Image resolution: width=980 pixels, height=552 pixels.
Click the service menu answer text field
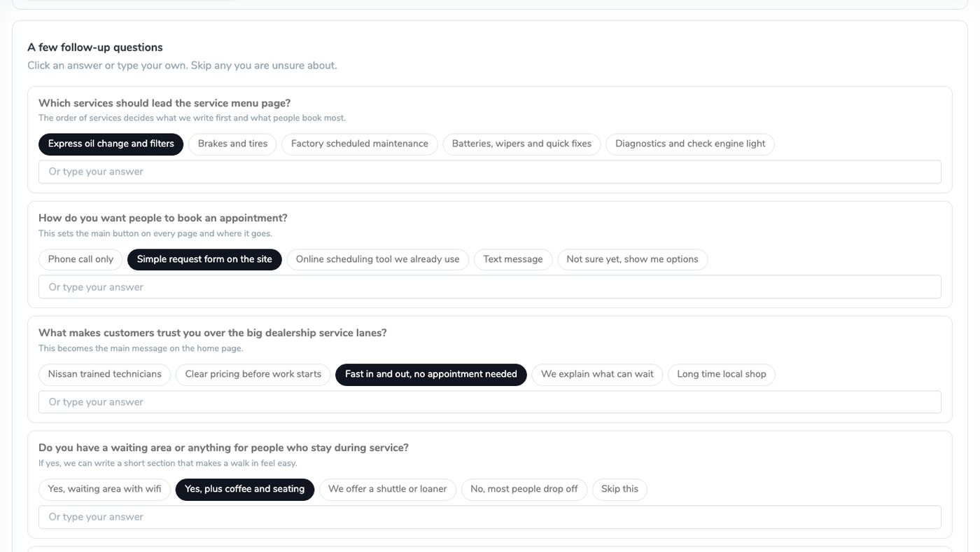(490, 172)
